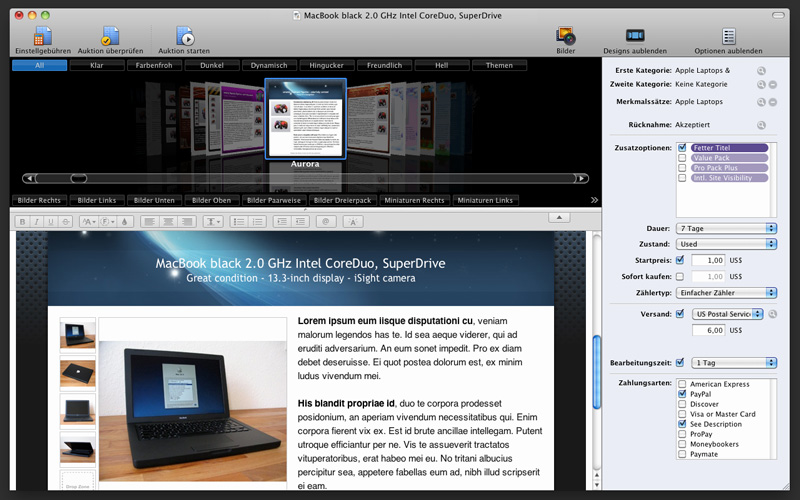800x500 pixels.
Task: Choose Bilder Links layout button
Action: pos(97,201)
